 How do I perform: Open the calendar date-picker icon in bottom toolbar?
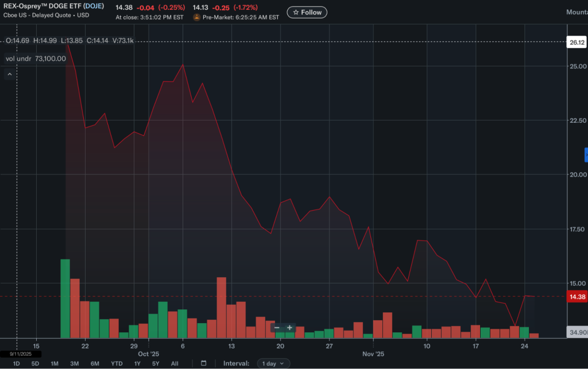[x=204, y=363]
